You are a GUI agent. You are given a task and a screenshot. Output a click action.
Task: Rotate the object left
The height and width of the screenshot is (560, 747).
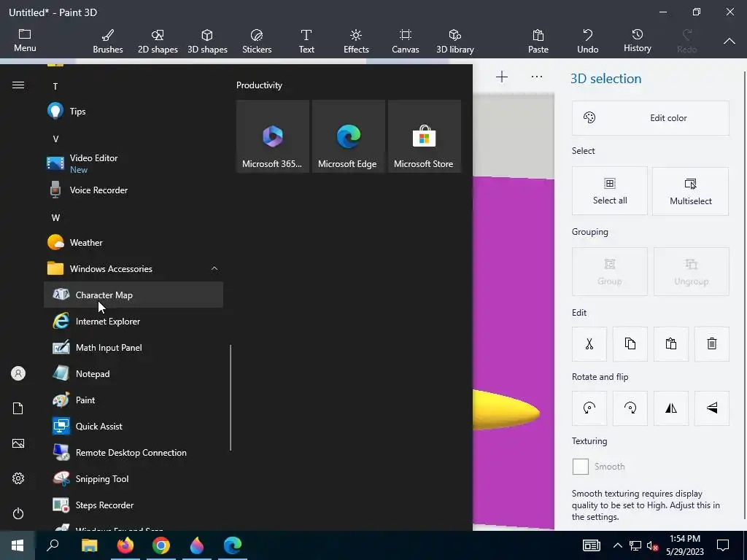point(589,408)
